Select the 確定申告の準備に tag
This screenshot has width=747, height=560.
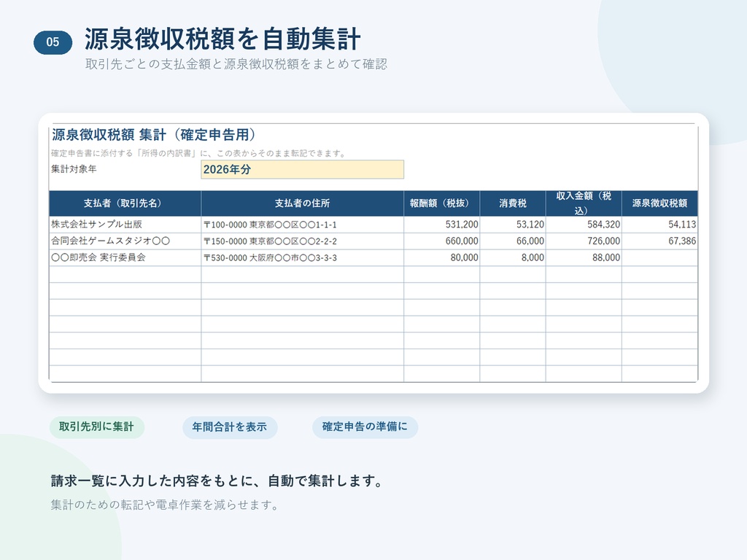365,427
